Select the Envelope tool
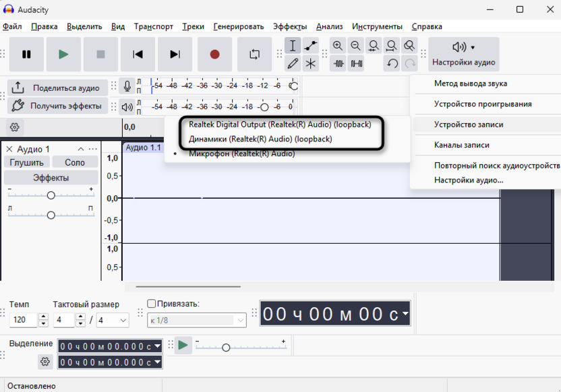561x392 pixels. point(310,46)
